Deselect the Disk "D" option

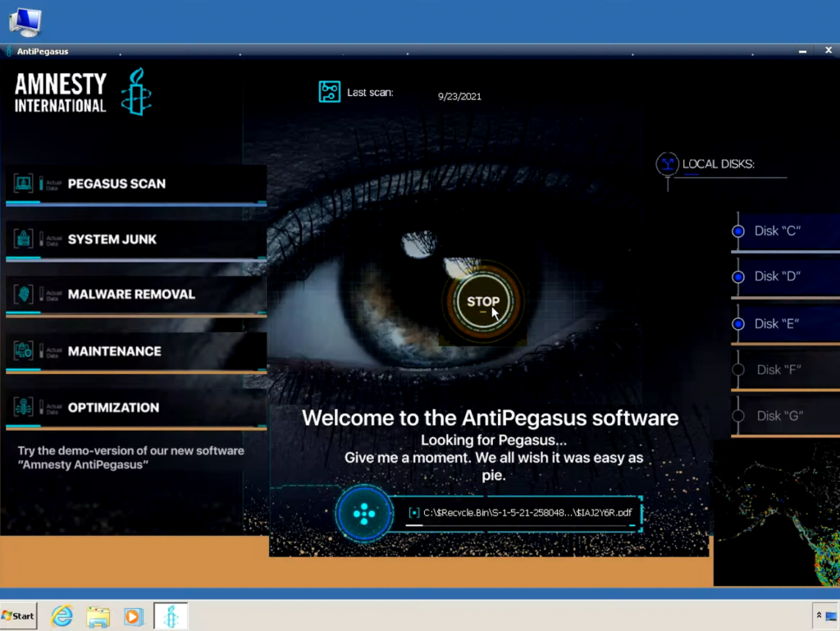[738, 277]
